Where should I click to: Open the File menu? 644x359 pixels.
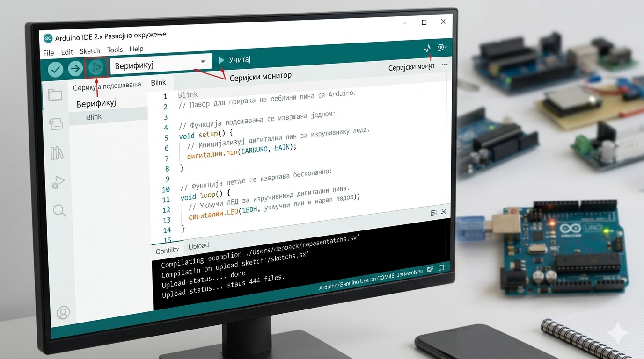pyautogui.click(x=49, y=53)
